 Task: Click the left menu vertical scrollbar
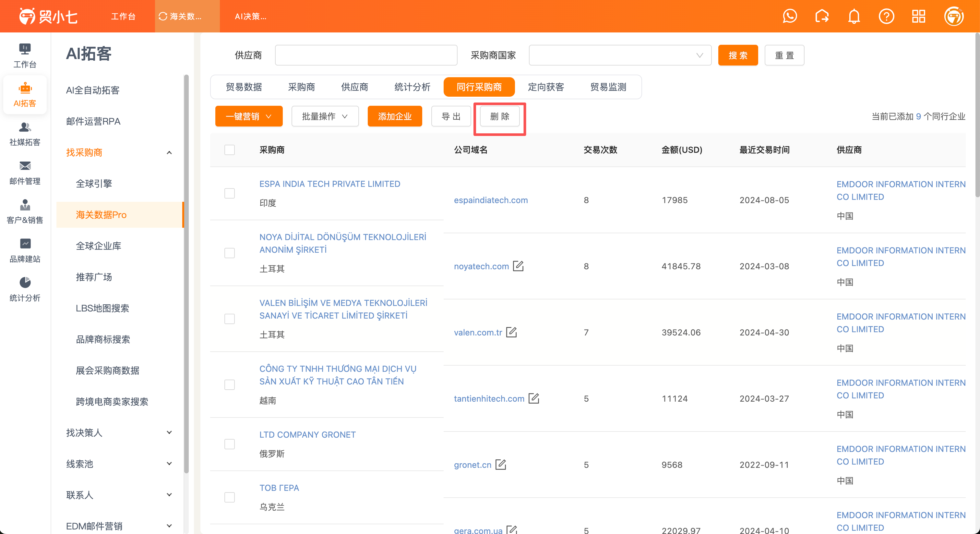(x=186, y=274)
